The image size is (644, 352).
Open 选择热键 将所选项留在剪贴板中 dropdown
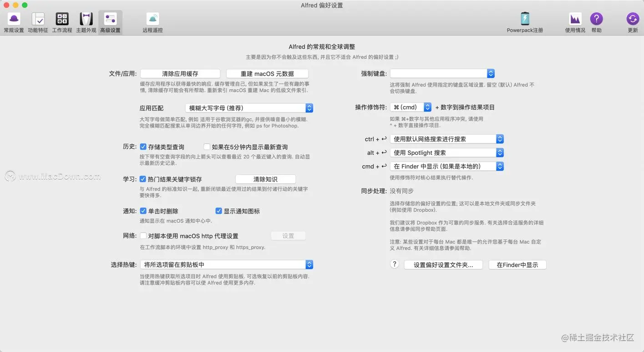[x=227, y=265]
